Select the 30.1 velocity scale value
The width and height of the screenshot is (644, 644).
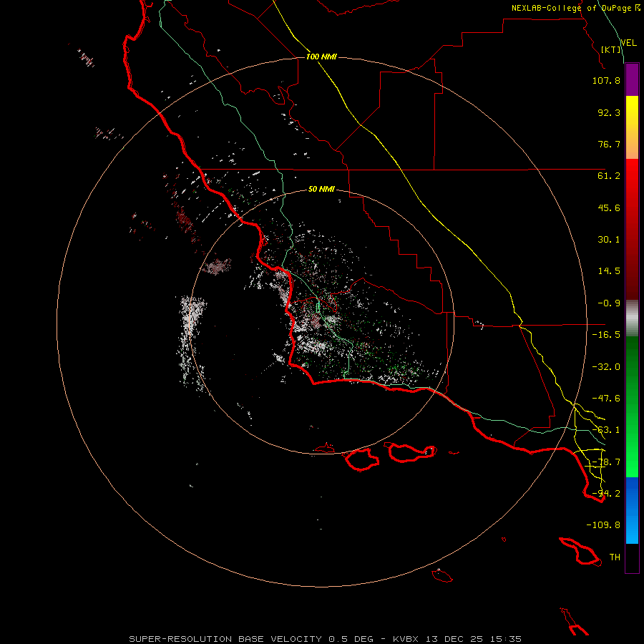coord(609,240)
